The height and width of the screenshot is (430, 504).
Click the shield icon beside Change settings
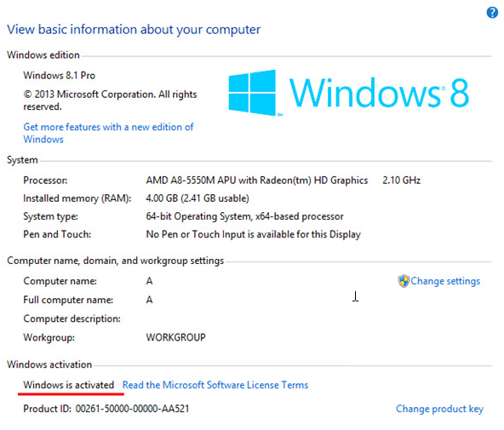pyautogui.click(x=404, y=281)
